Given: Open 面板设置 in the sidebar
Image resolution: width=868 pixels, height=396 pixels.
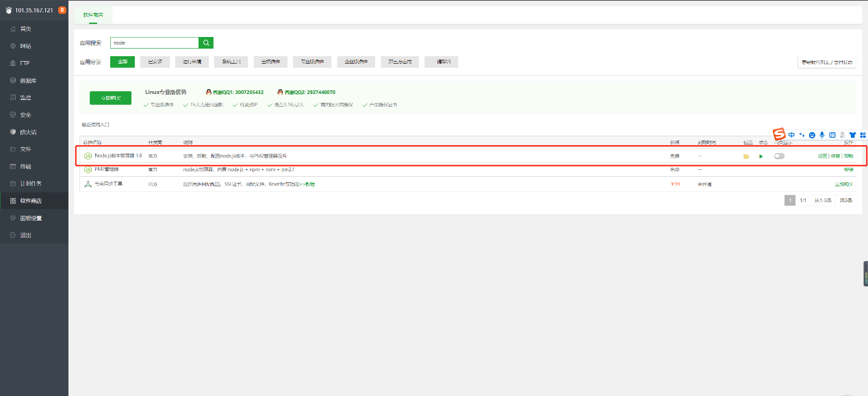Looking at the screenshot, I should [x=31, y=218].
